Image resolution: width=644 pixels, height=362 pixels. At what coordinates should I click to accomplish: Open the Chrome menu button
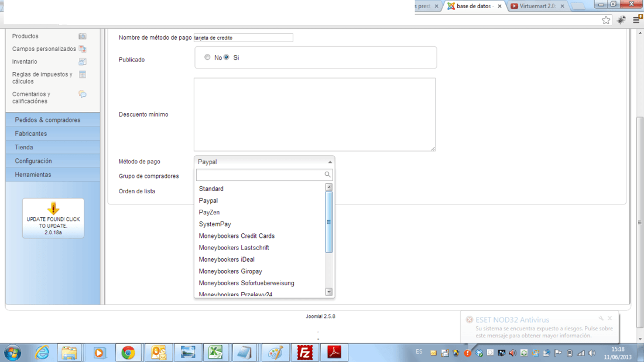[637, 19]
